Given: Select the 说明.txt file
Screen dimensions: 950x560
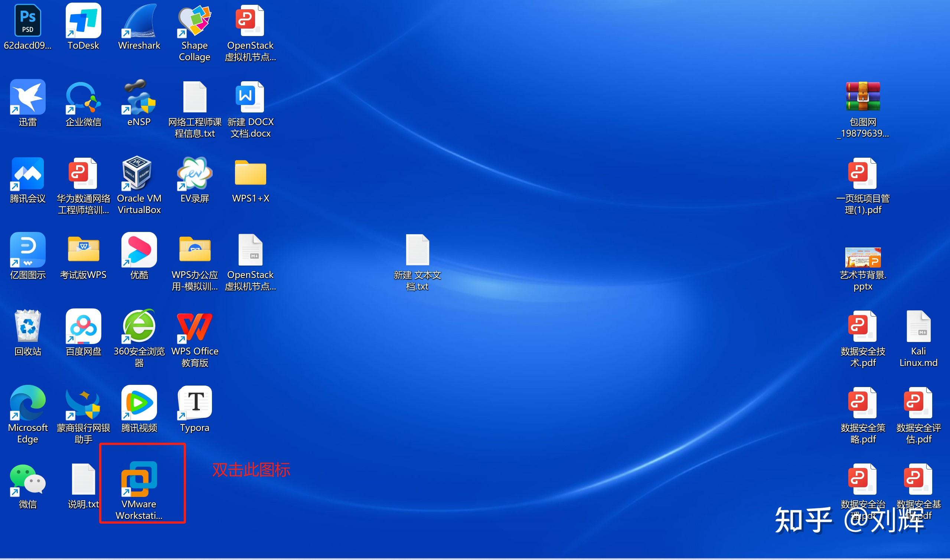Looking at the screenshot, I should coord(83,479).
